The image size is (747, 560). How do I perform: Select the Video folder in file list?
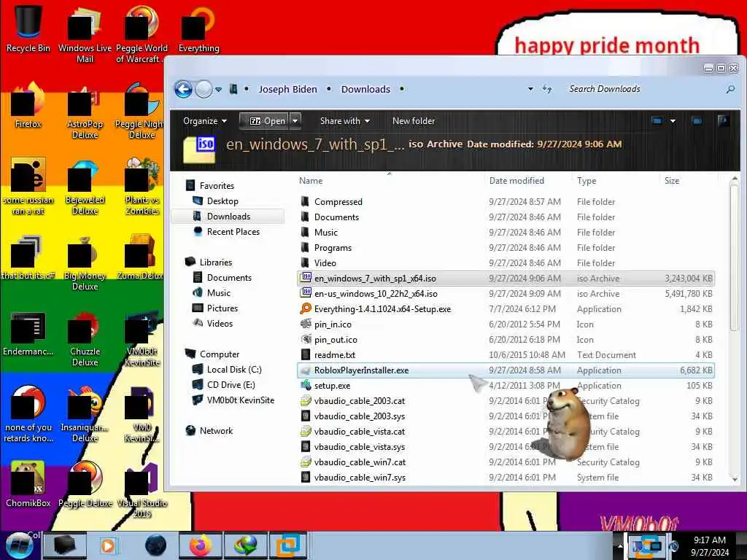[506, 262]
